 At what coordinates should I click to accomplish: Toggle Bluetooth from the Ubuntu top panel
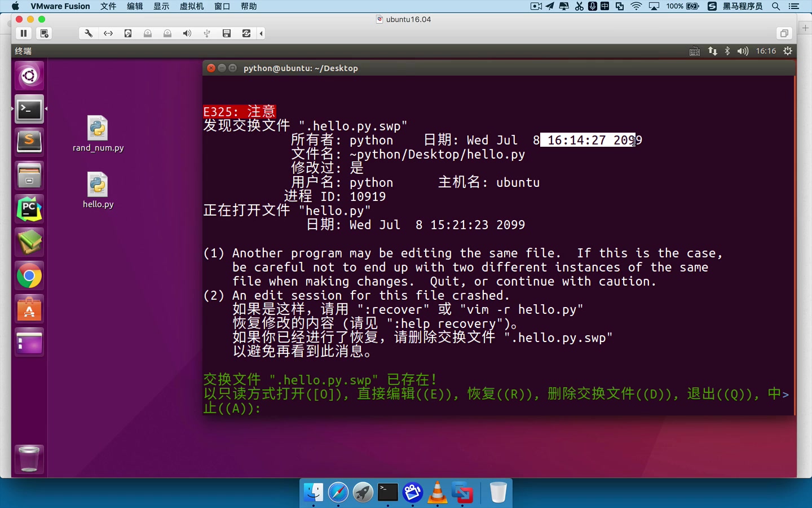[x=727, y=51]
